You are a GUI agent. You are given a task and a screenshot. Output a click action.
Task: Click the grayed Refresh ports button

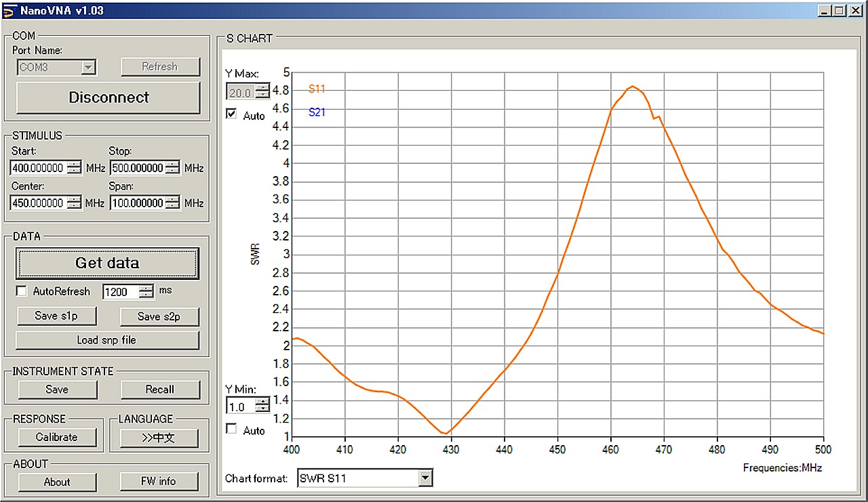coord(161,66)
